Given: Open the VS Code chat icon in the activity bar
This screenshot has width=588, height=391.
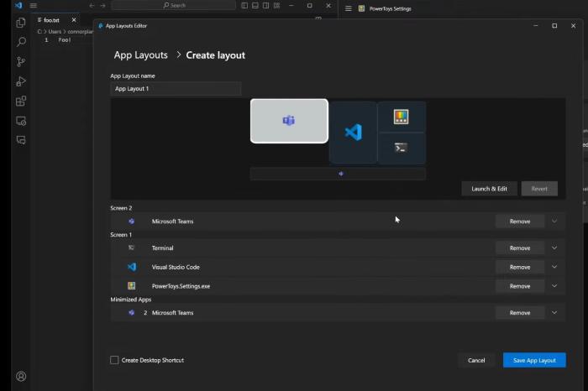Looking at the screenshot, I should click(21, 140).
